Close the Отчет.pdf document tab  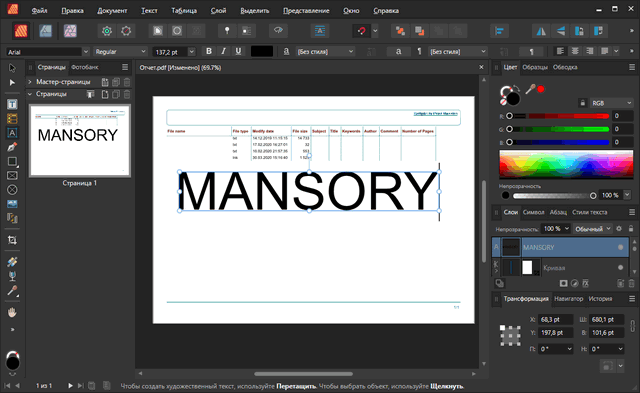[481, 67]
